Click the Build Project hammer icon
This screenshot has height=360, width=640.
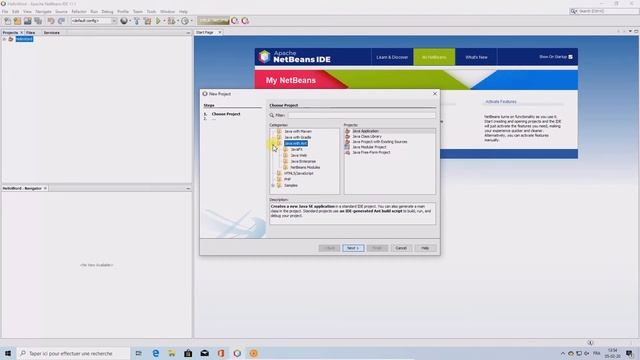(137, 21)
